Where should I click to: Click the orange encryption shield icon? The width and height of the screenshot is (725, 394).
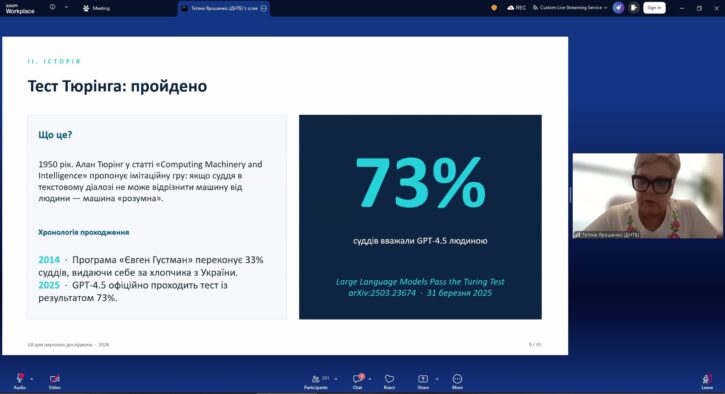tap(494, 7)
